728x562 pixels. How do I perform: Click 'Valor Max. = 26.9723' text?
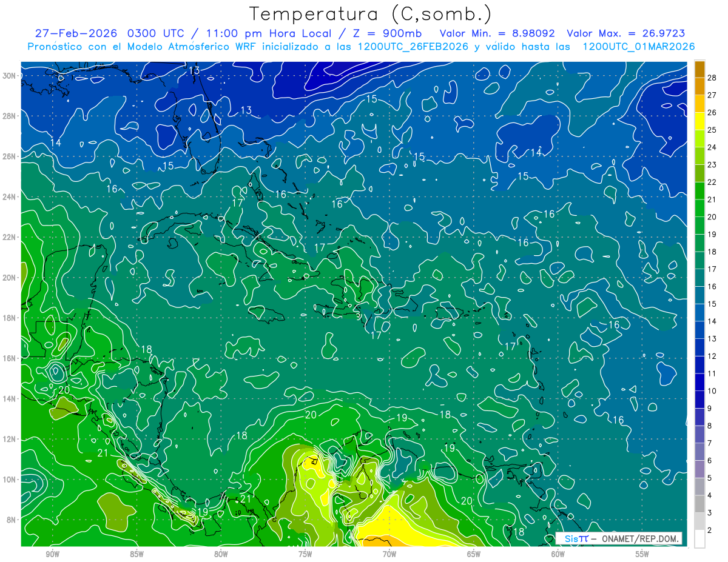coord(626,33)
